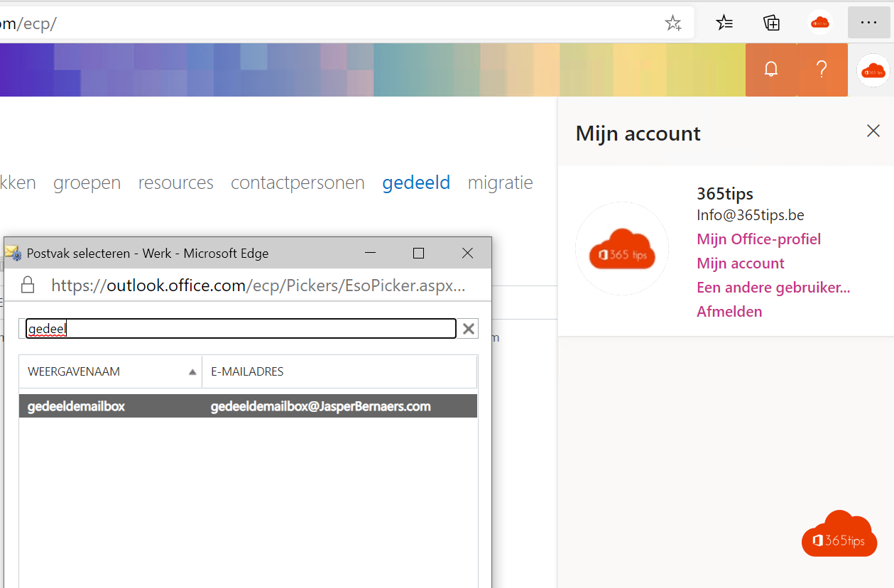Open the contactpersonen tab
The image size is (894, 588).
coord(298,183)
